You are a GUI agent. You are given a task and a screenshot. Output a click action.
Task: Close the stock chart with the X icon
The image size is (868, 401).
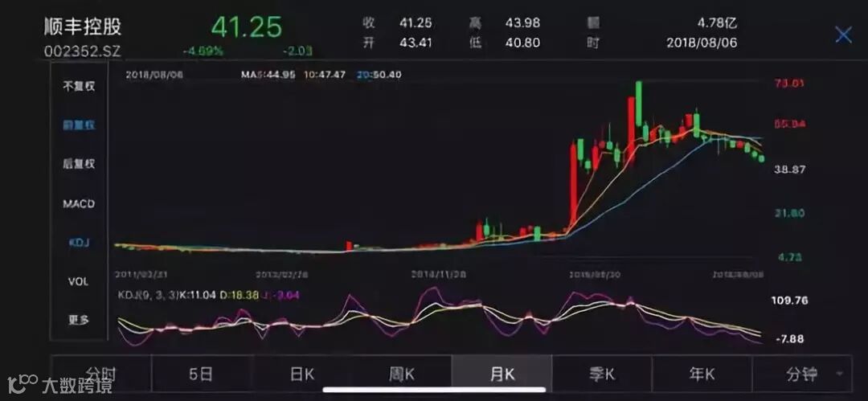[x=843, y=35]
